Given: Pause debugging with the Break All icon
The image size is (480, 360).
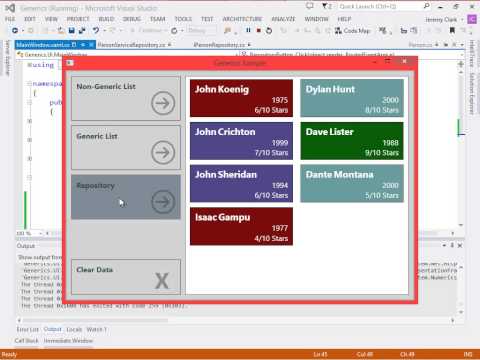Looking at the screenshot, I should (248, 30).
